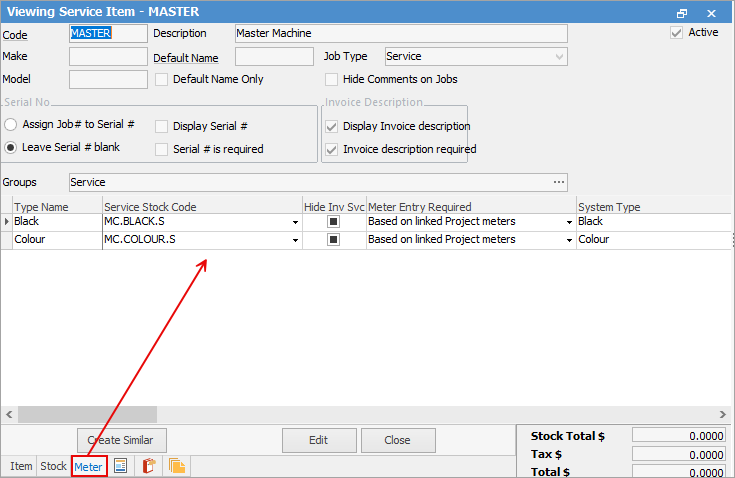Open Meter Entry Required dropdown for Colour row
The width and height of the screenshot is (735, 478).
pos(569,240)
